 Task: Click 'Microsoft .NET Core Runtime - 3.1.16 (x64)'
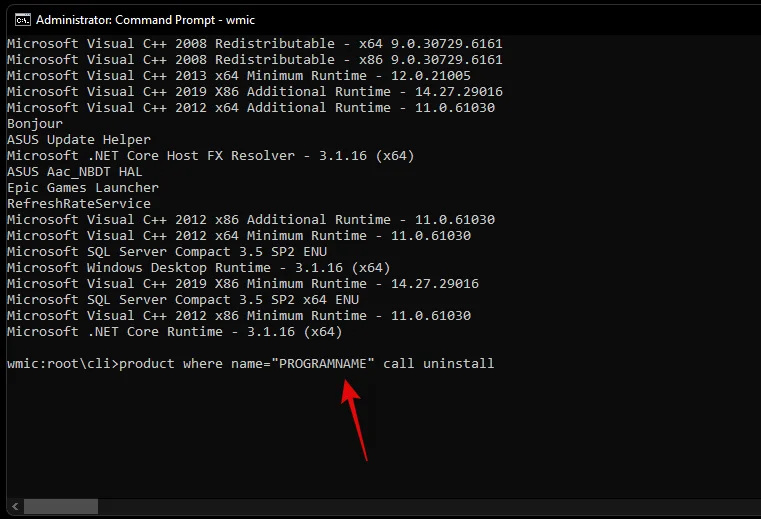[175, 332]
